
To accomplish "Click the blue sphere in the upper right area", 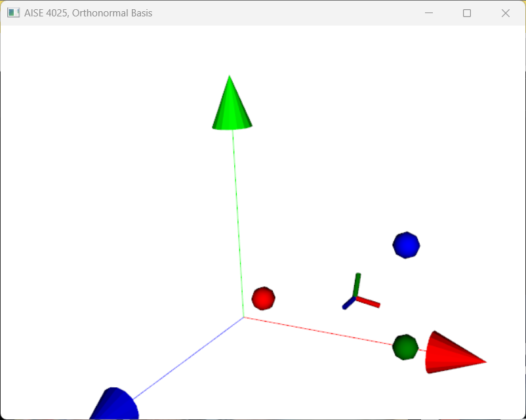I will click(406, 245).
